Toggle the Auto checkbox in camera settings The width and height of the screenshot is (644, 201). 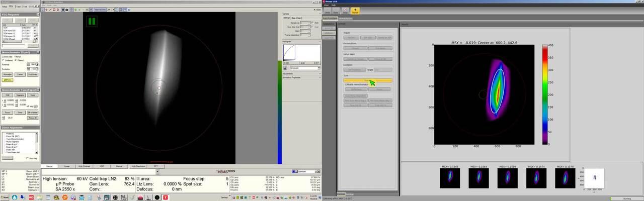(x=312, y=23)
